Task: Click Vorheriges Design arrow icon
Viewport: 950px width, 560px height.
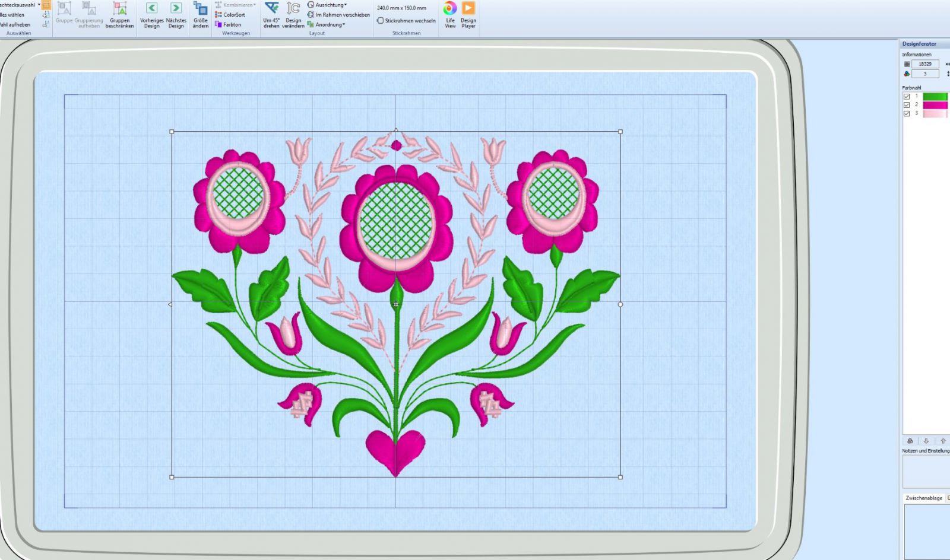Action: coord(151,8)
